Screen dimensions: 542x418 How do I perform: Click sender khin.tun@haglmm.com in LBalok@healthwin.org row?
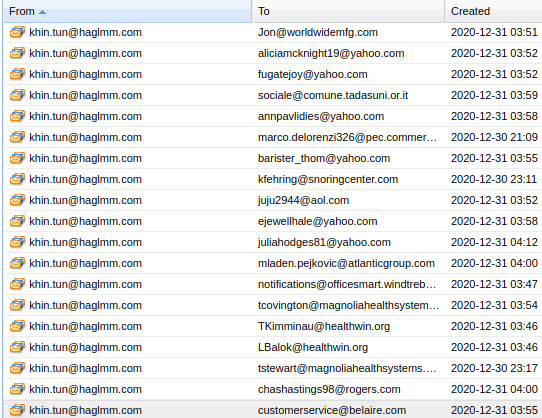pyautogui.click(x=85, y=347)
